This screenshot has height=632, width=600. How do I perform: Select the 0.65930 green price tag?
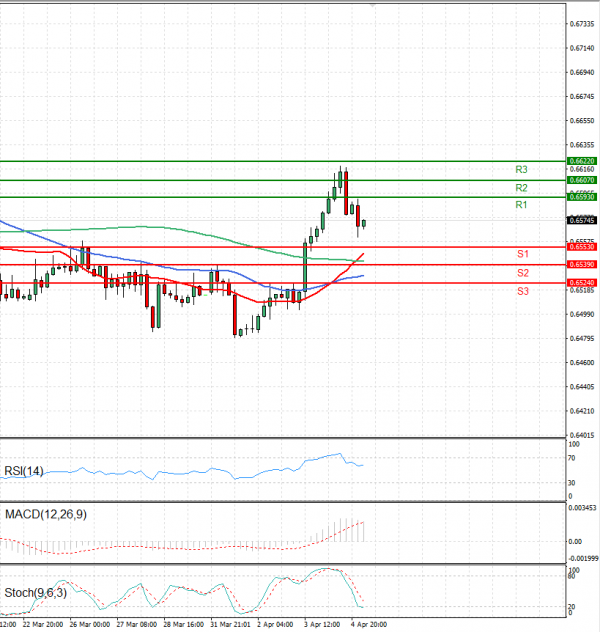point(582,197)
